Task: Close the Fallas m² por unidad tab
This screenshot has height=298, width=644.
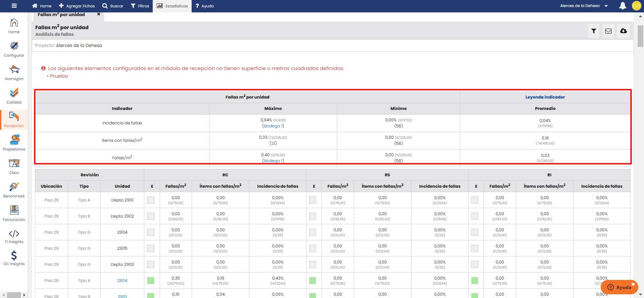Action: (99, 14)
